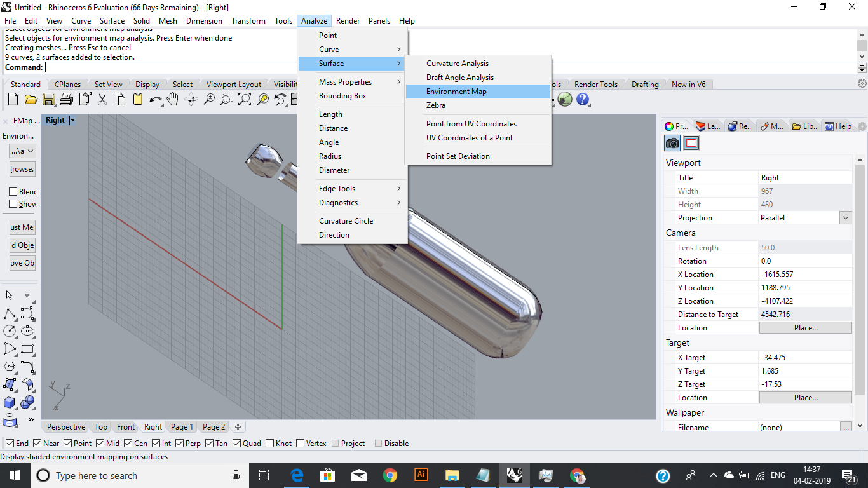Viewport: 868px width, 488px height.
Task: Click the viewport Title field value Right
Action: [x=805, y=178]
